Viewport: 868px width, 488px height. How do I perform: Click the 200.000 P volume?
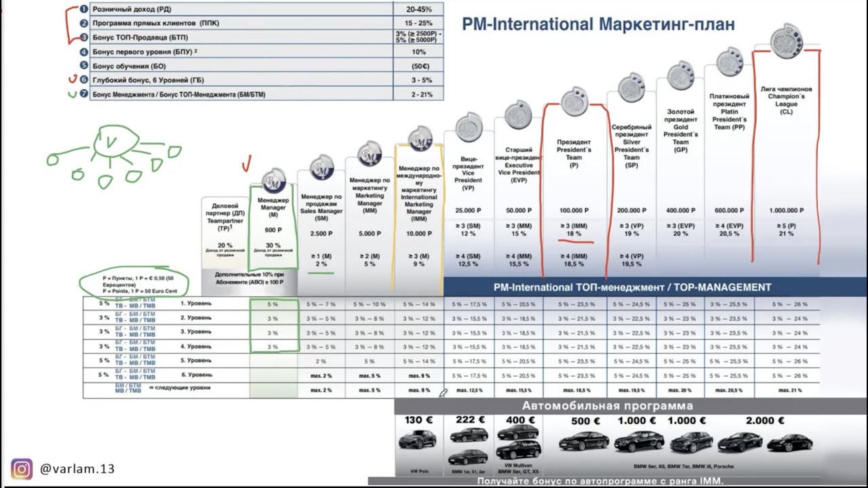(631, 211)
